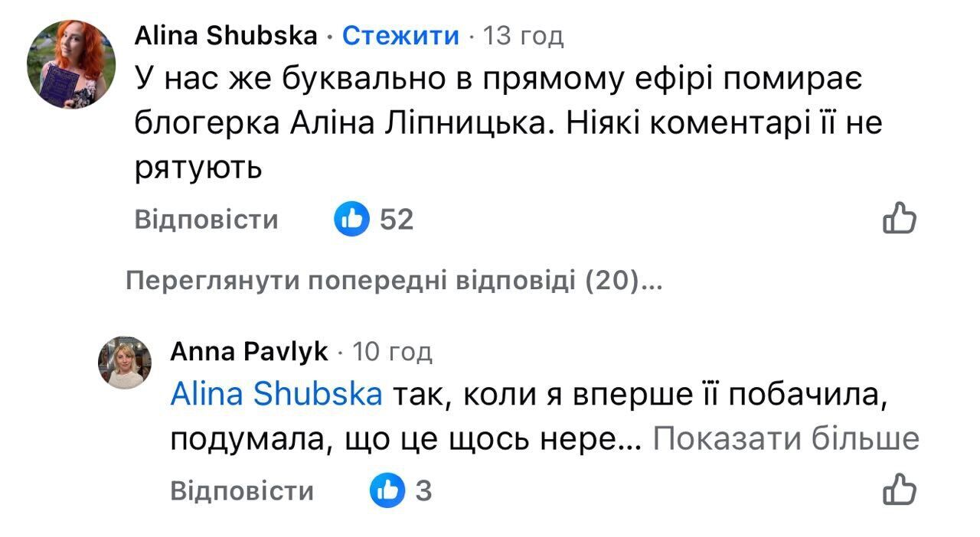Click the 13 год timestamp on the top comment
This screenshot has width=980, height=537.
tap(525, 34)
